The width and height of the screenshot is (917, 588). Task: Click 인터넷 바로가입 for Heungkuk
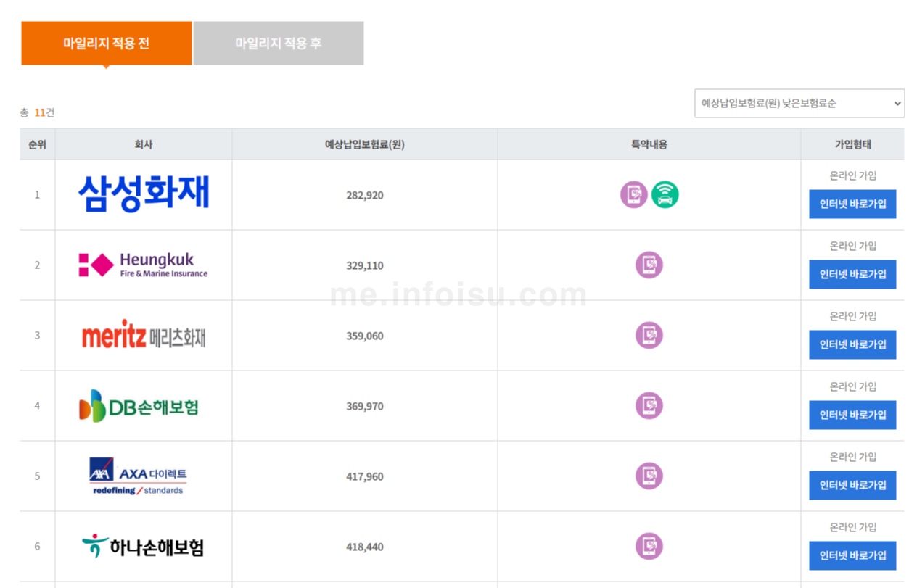pos(852,274)
